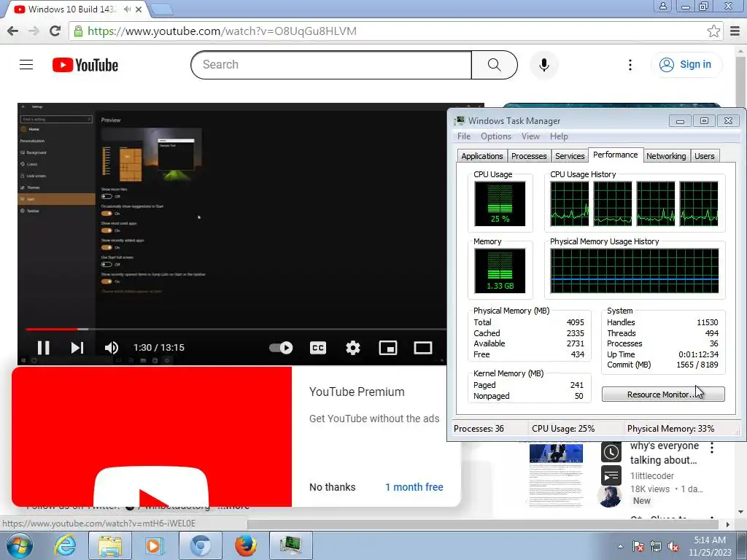Switch to the Applications tab
Screen dimensions: 747x560
pyautogui.click(x=481, y=156)
